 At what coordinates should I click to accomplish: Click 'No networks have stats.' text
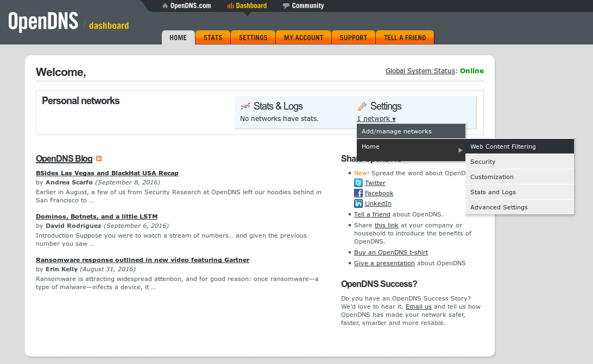pos(279,119)
